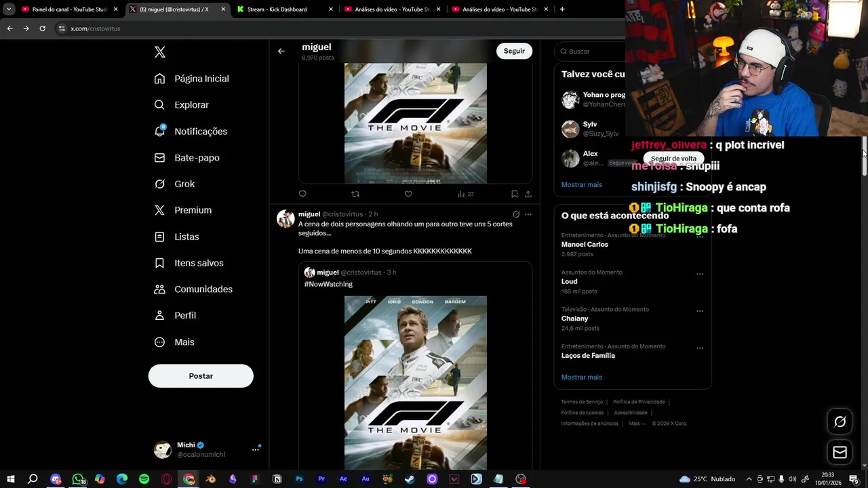This screenshot has height=488, width=868.
Task: Open the Mais menu
Action: point(175,342)
